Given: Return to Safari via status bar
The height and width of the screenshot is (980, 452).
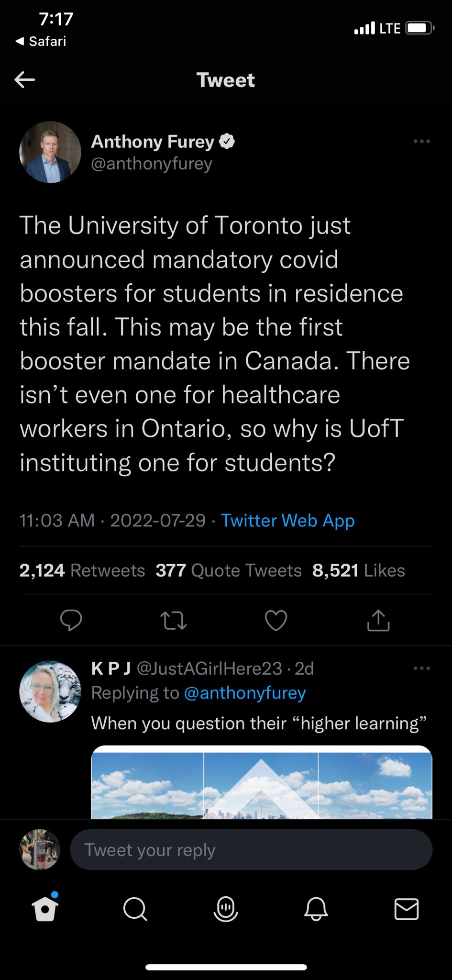Looking at the screenshot, I should pyautogui.click(x=41, y=42).
